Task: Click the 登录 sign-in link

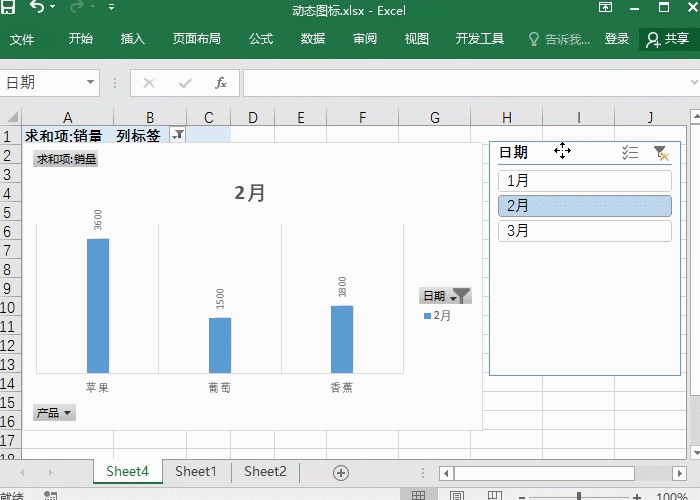Action: click(x=617, y=39)
